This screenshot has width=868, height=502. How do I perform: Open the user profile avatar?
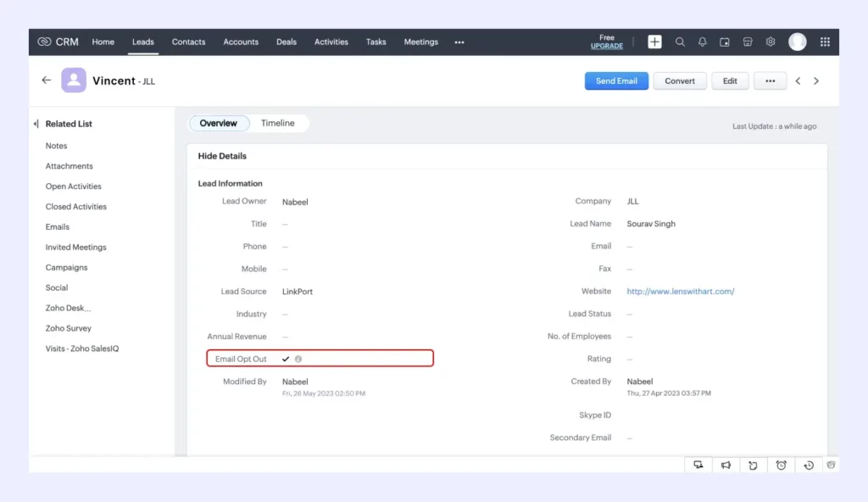(797, 42)
